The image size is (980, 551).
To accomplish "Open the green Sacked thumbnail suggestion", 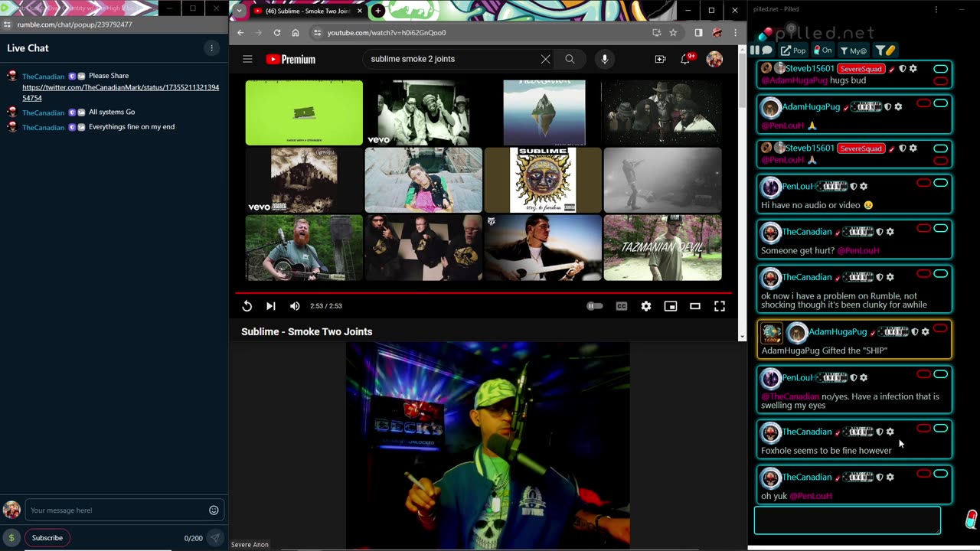I will (304, 112).
